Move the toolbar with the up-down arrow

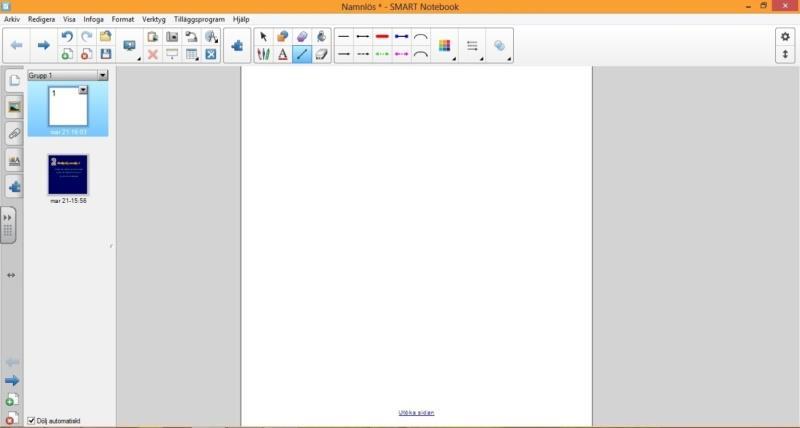point(785,54)
